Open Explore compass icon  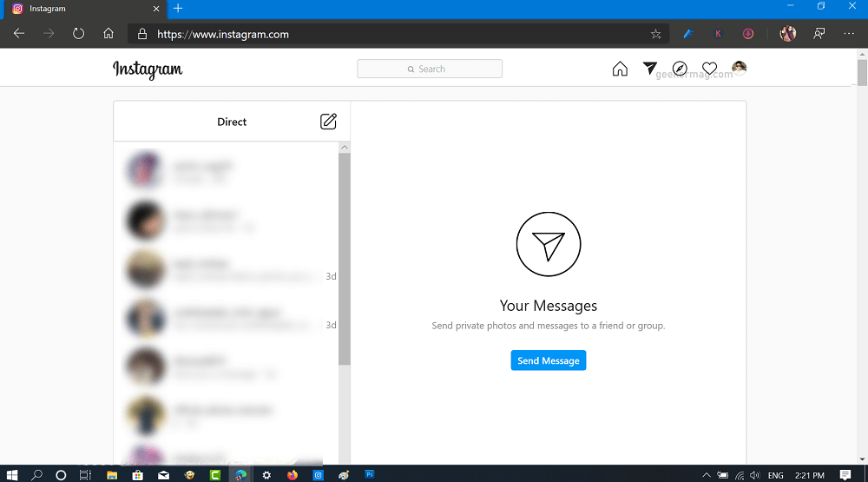point(680,69)
